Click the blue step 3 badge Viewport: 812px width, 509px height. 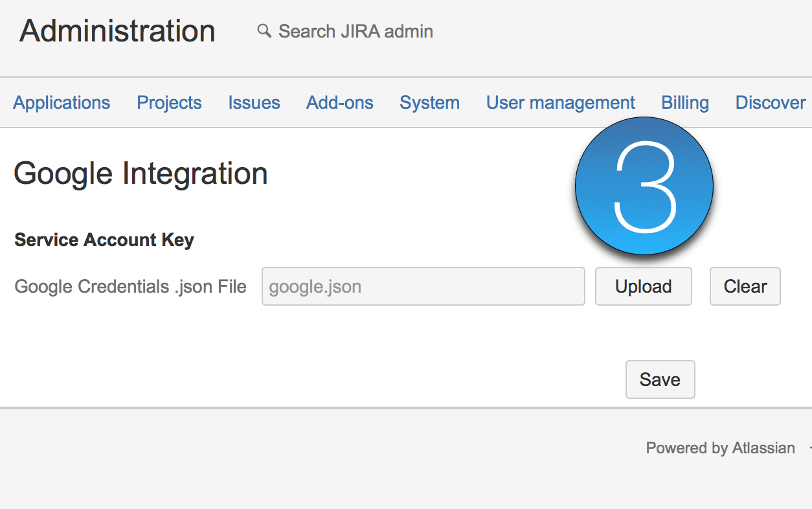click(644, 186)
